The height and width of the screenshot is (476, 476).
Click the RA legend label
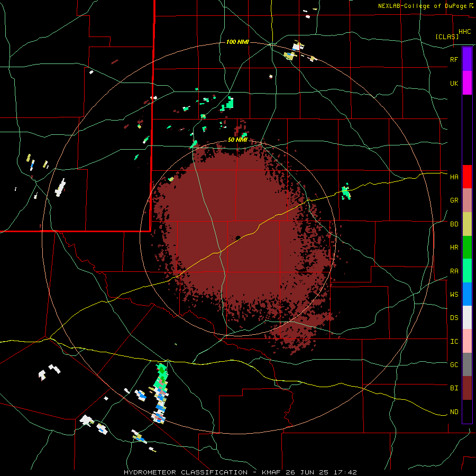tap(454, 271)
